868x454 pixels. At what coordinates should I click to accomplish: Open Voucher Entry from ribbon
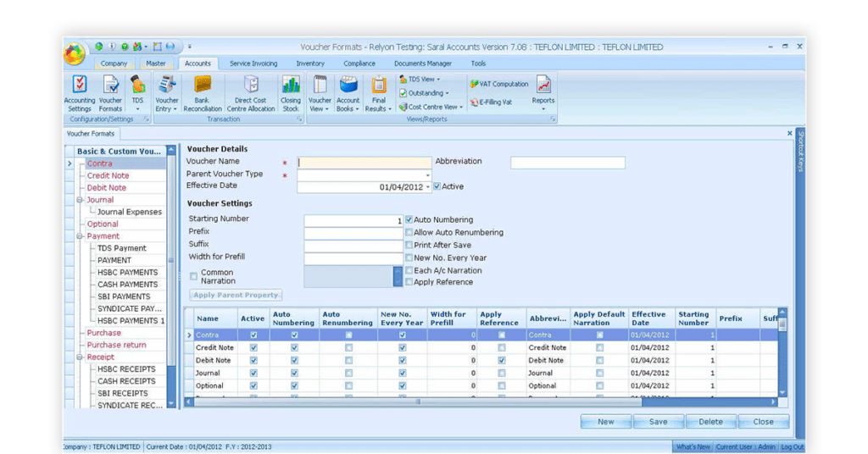[167, 93]
